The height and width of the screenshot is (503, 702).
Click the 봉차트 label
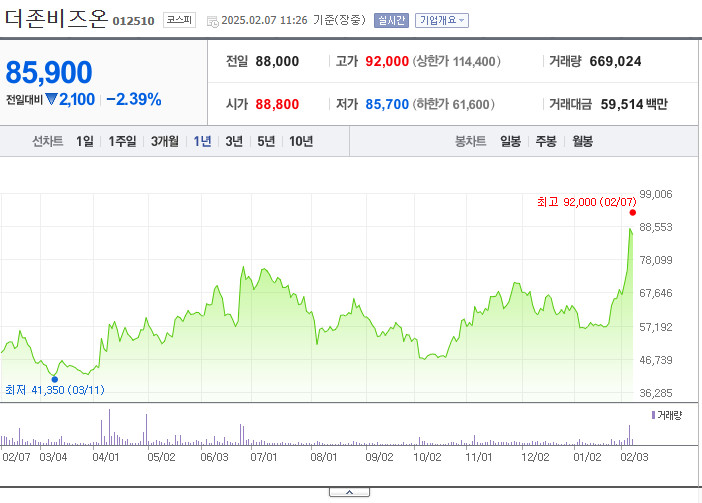(471, 141)
